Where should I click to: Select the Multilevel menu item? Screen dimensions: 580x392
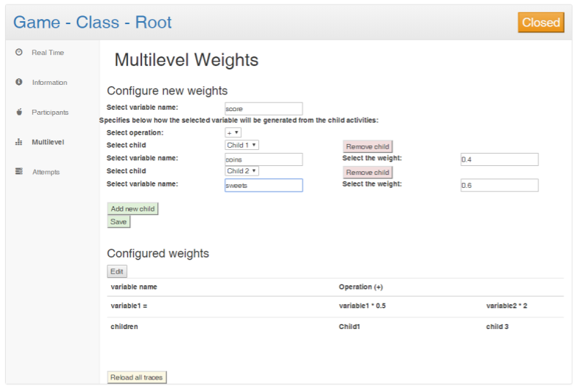pos(48,142)
